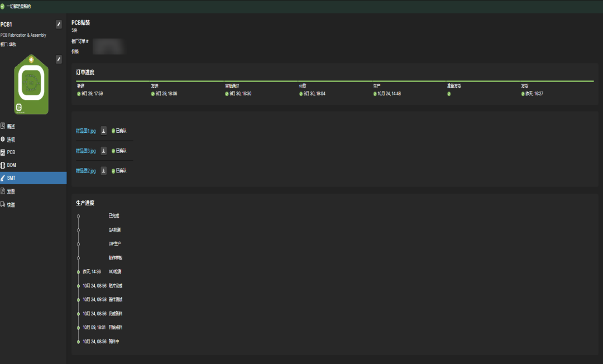603x364 pixels.
Task: Click the 首件测试 green timeline marker
Action: (79, 300)
